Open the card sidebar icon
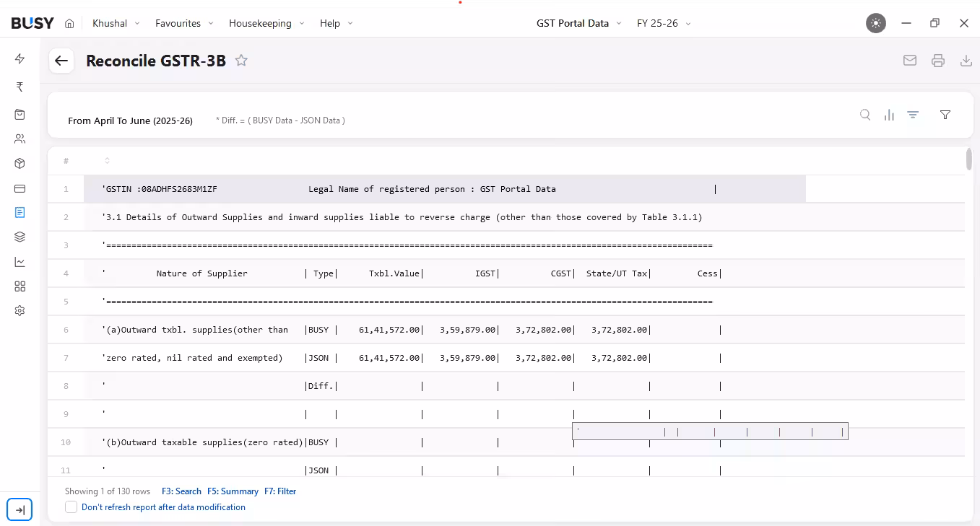980x526 pixels. (20, 188)
